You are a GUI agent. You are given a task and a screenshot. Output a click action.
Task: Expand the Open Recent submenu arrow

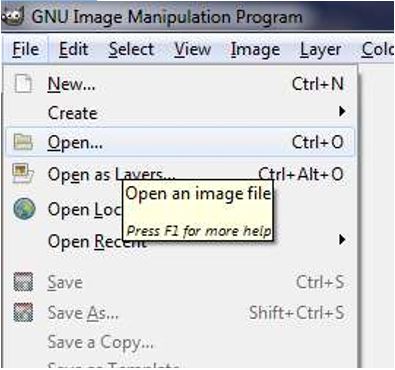(342, 239)
